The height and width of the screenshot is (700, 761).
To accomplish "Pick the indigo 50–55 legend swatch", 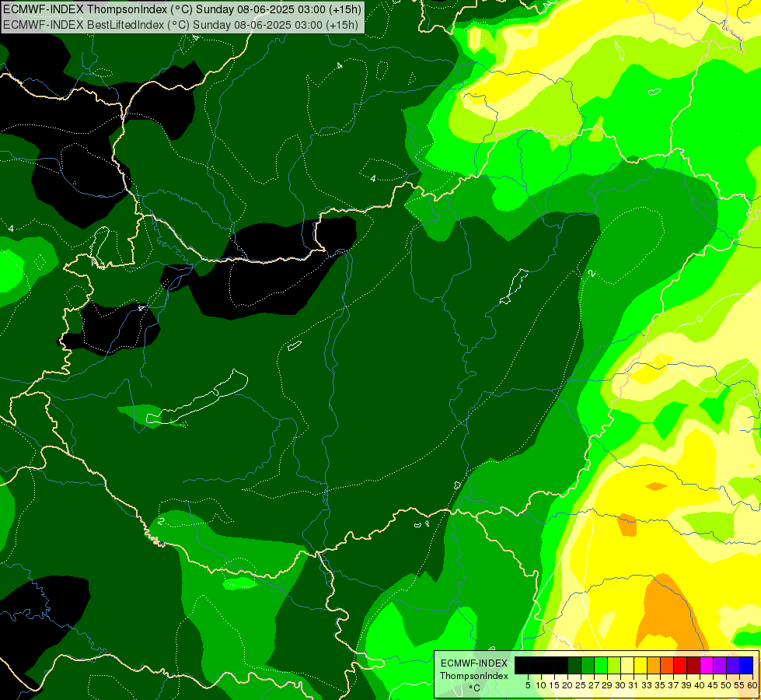I will point(733,666).
